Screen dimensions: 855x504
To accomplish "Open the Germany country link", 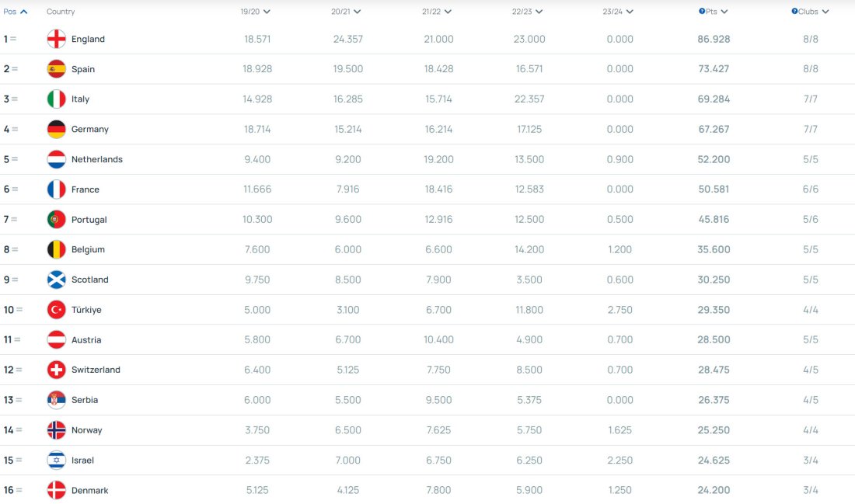I will point(89,129).
